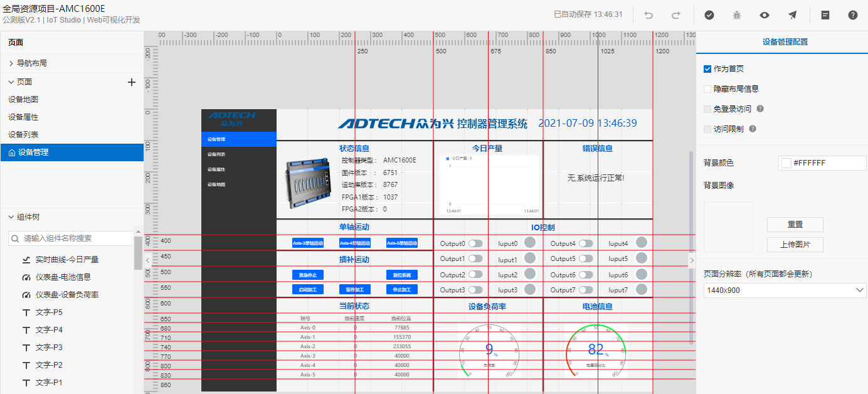Open the help question mark icon
The height and width of the screenshot is (394, 868).
(x=853, y=15)
